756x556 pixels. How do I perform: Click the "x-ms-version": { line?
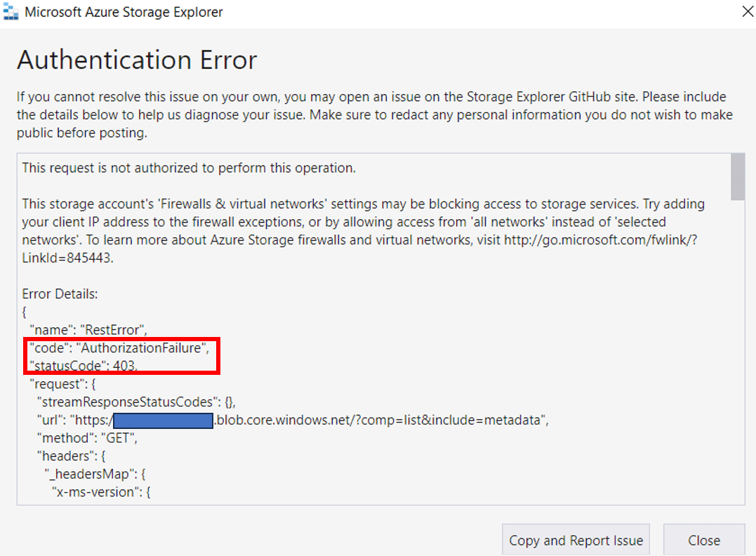(101, 492)
